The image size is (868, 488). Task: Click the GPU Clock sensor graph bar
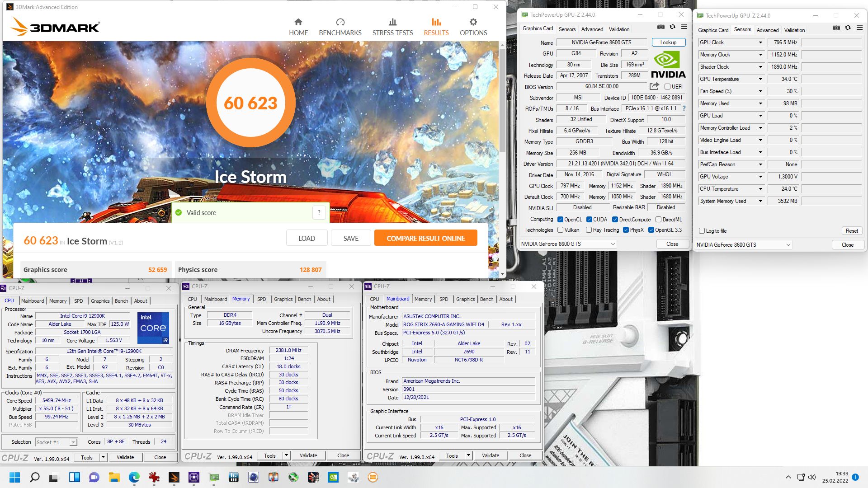click(831, 42)
